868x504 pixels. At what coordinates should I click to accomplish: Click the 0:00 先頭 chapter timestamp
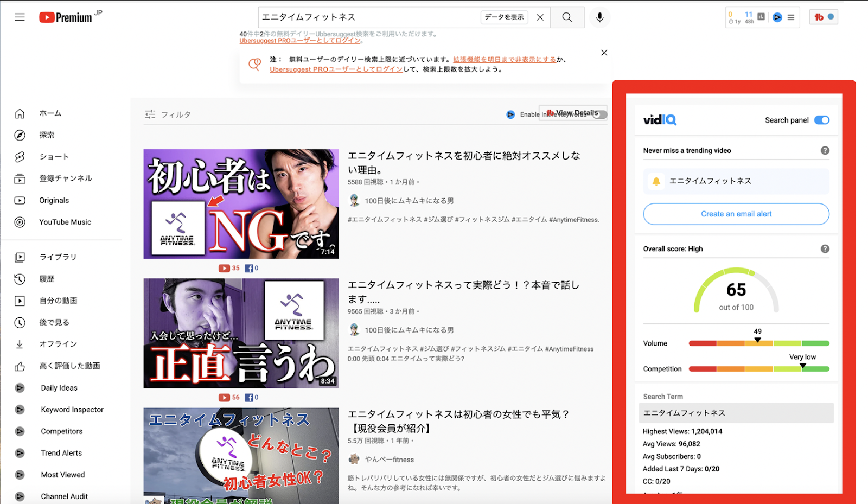[361, 359]
